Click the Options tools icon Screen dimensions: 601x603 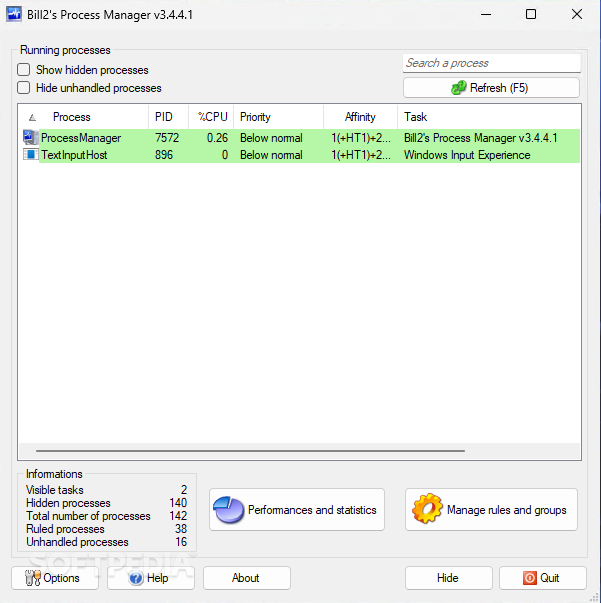[33, 578]
